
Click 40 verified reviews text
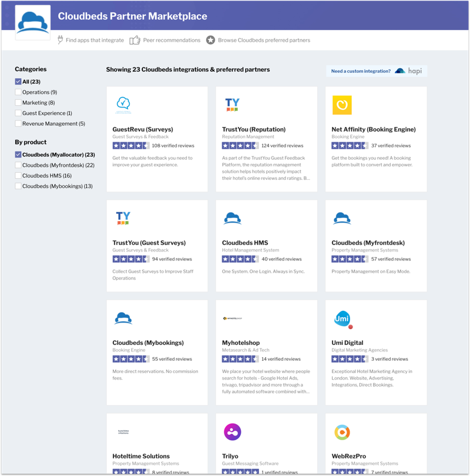click(281, 259)
